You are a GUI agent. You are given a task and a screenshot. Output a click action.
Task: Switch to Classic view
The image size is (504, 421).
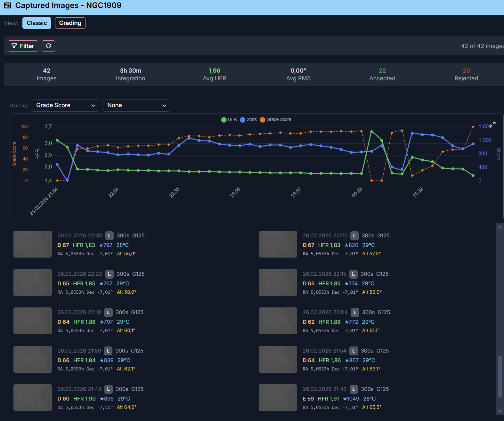(x=37, y=23)
